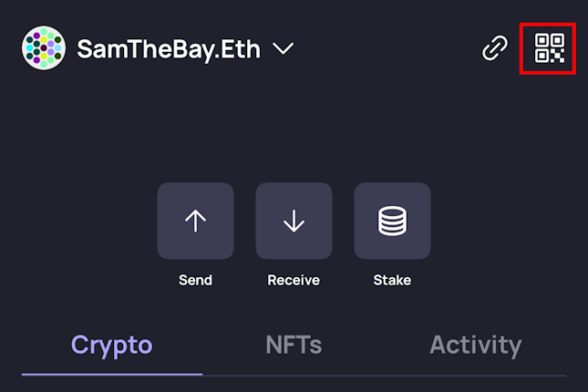This screenshot has width=588, height=392.
Task: Click the underline indicator beneath Crypto
Action: pyautogui.click(x=112, y=374)
